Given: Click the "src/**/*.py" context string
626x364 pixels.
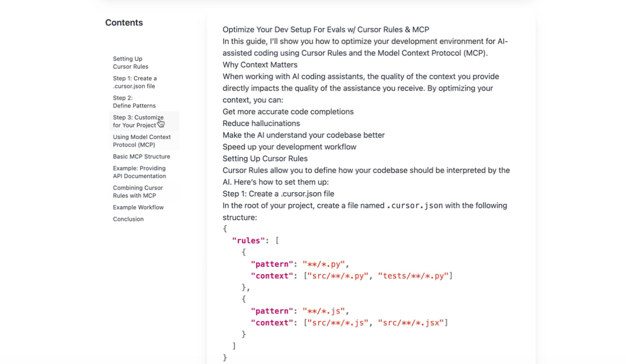Looking at the screenshot, I should [338, 276].
